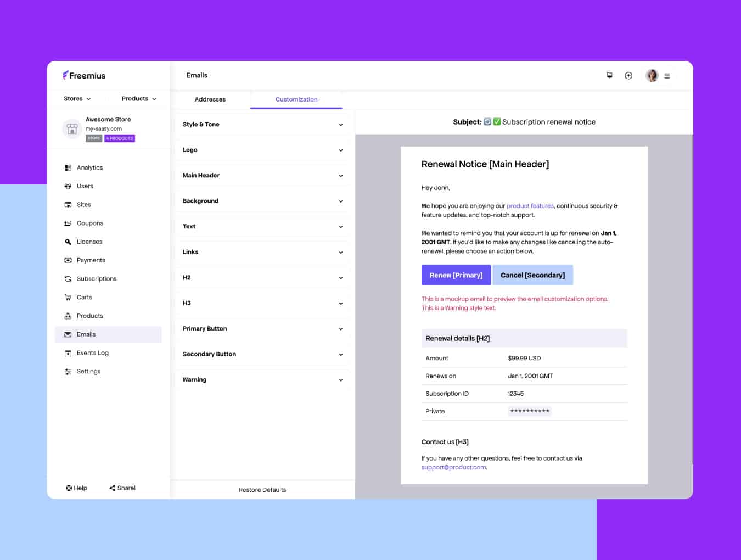This screenshot has width=741, height=560.
Task: Click the Coupons icon in sidebar
Action: [68, 223]
